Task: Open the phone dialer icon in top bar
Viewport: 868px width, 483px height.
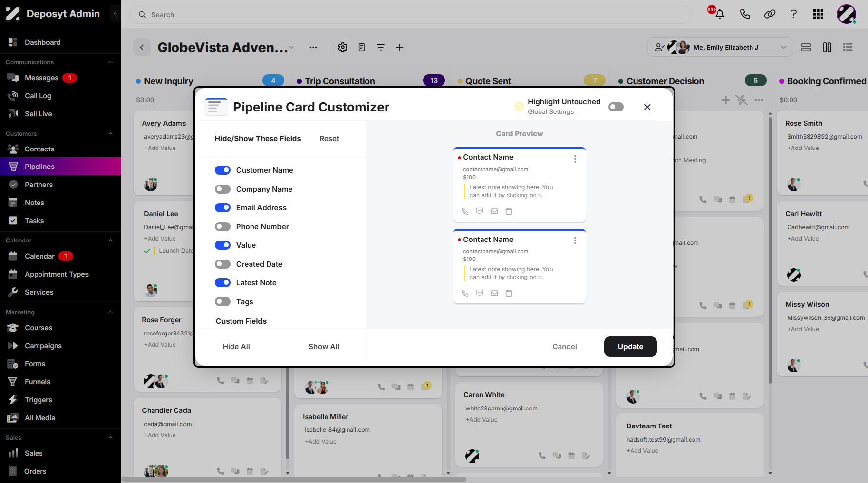Action: click(x=745, y=14)
